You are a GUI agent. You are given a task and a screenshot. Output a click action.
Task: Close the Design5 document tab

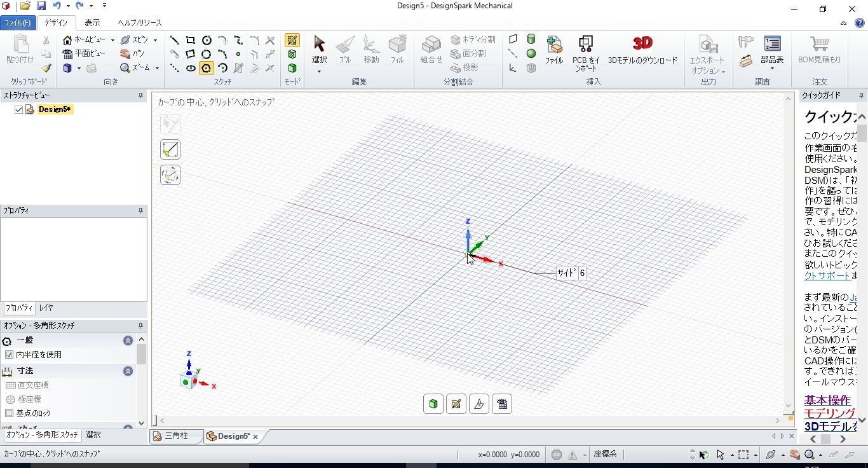pos(255,437)
